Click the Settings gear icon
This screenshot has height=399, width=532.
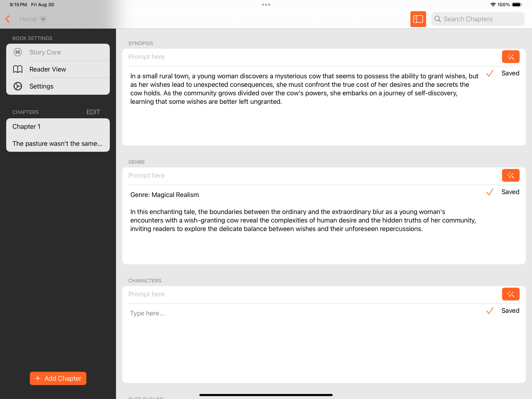tap(18, 86)
